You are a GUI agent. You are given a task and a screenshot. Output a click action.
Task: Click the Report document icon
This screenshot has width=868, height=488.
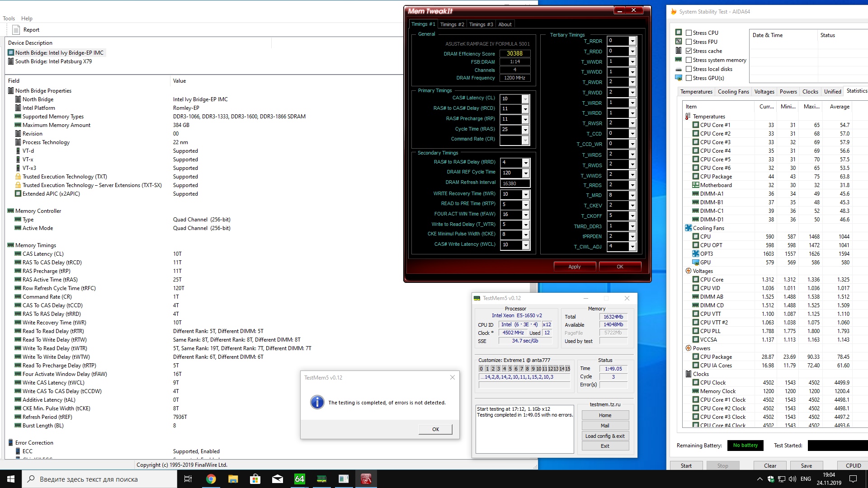point(16,30)
